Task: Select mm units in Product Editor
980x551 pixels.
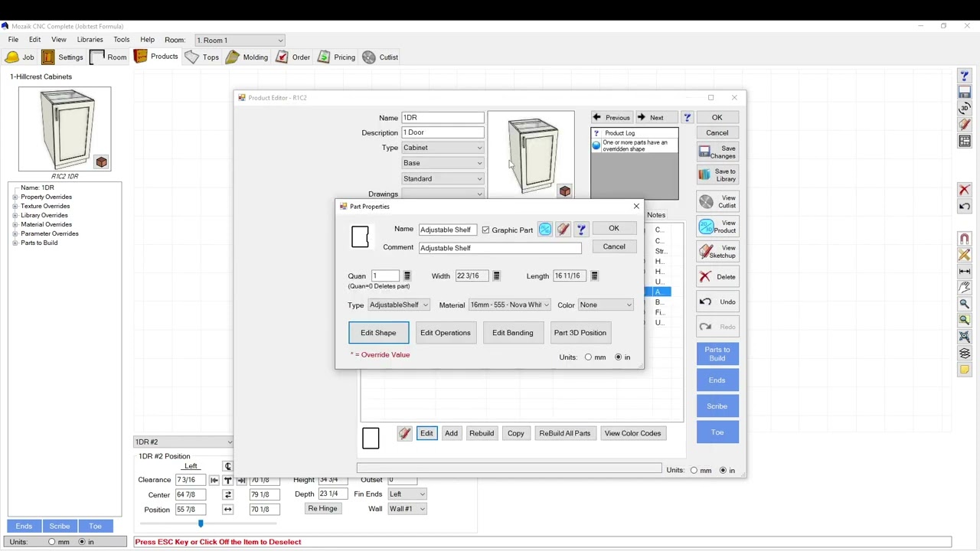Action: tap(694, 471)
